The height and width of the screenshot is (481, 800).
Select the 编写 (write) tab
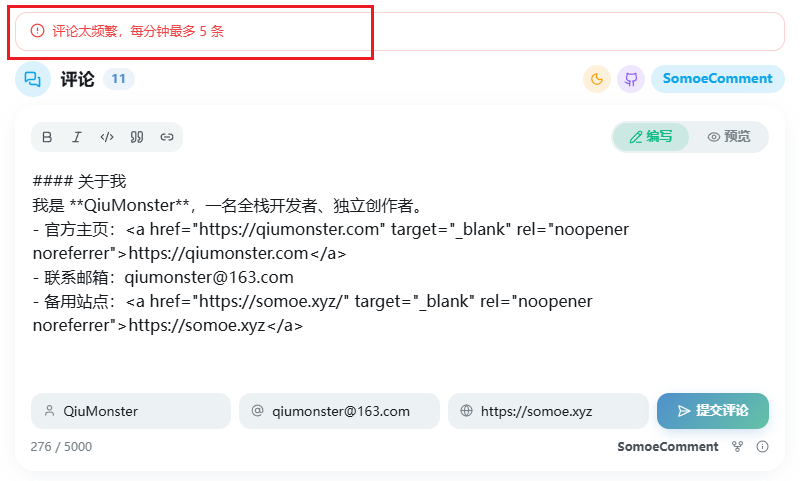click(x=651, y=137)
